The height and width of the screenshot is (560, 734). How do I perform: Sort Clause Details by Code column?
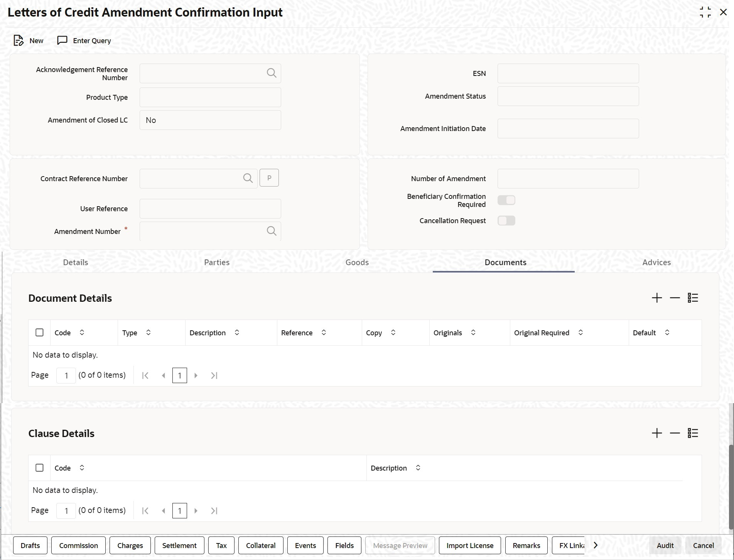point(82,468)
